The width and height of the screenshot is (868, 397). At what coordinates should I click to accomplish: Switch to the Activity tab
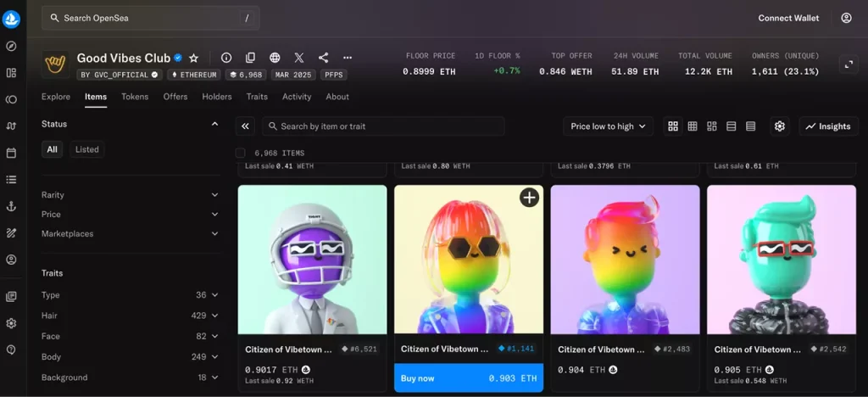297,97
